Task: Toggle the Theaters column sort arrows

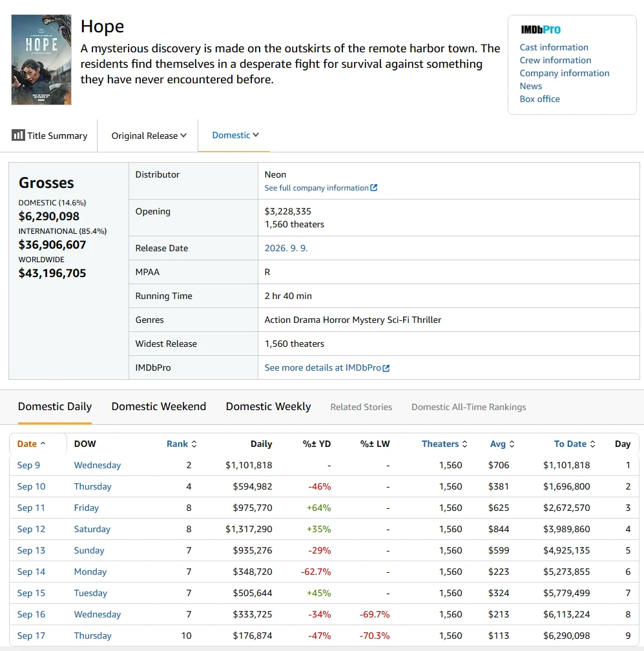Action: click(464, 444)
